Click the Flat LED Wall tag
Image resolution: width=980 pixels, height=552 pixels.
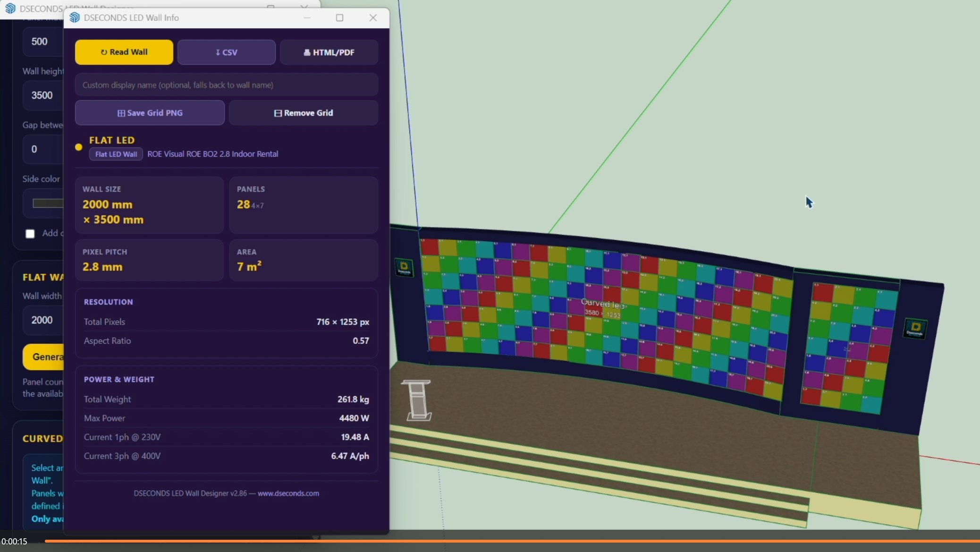[x=116, y=154]
